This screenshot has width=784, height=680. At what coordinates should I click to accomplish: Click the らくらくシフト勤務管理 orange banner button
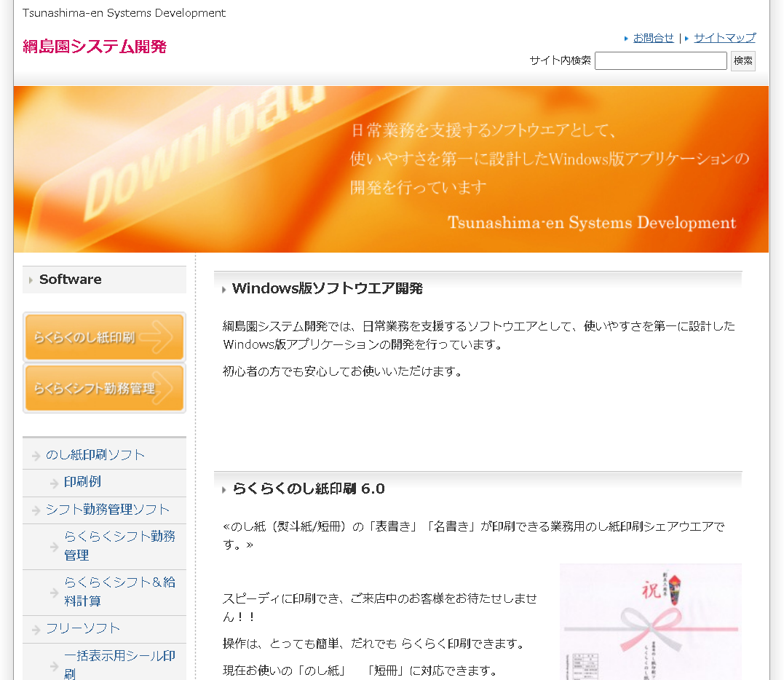tap(104, 388)
